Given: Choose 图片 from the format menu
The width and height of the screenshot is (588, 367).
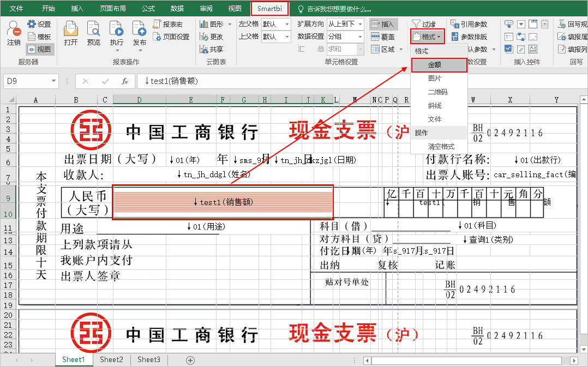Looking at the screenshot, I should point(439,79).
